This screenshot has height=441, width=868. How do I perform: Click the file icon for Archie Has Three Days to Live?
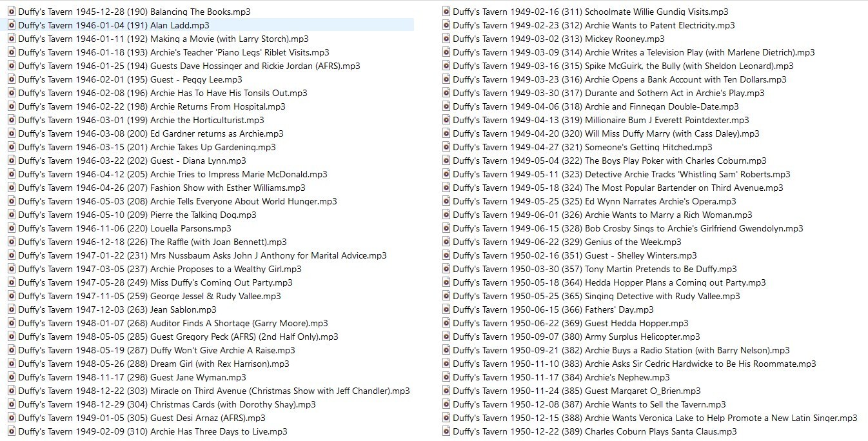tap(12, 431)
